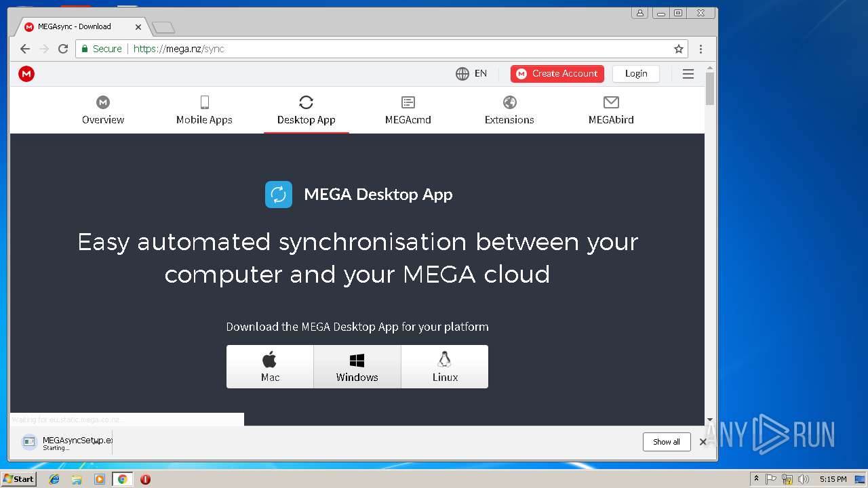Click the network tray icon
Image resolution: width=868 pixels, height=488 pixels.
(x=787, y=479)
